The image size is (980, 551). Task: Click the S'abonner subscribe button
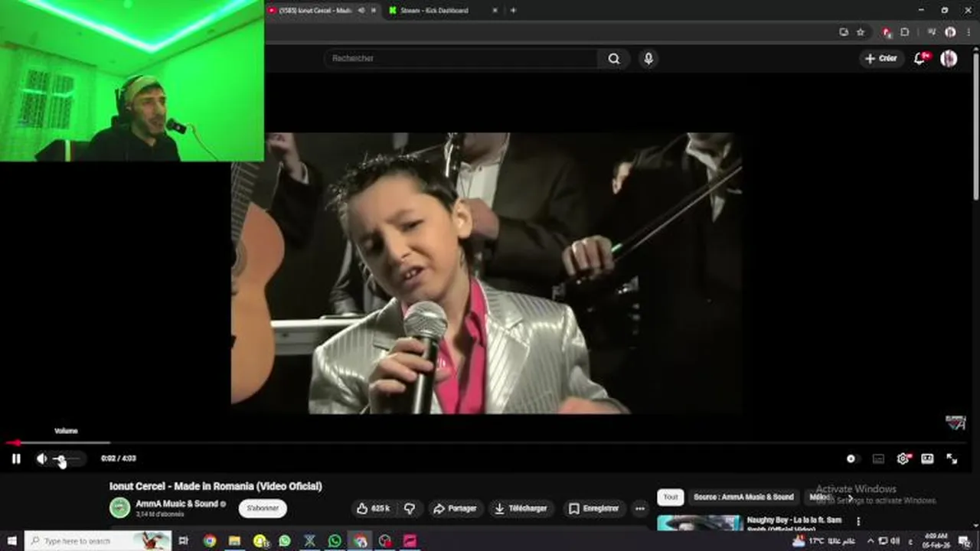coord(263,508)
